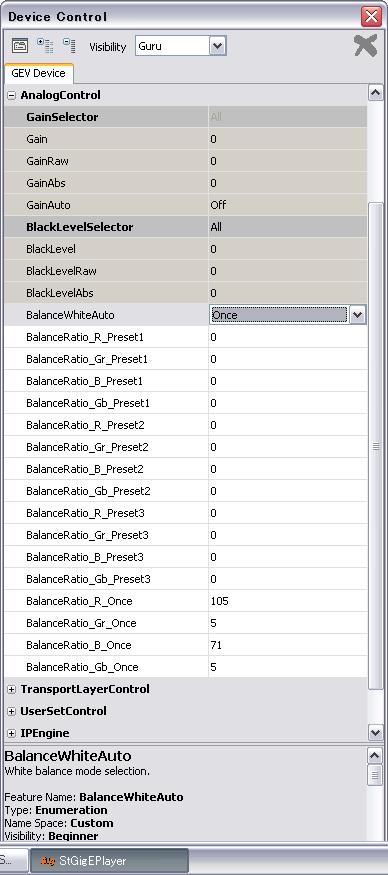Click the collapse all nodes toolbar icon

click(x=69, y=46)
